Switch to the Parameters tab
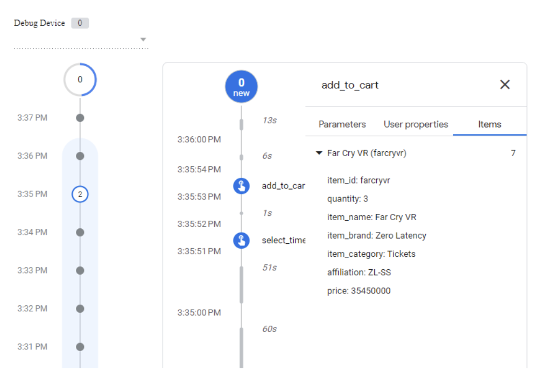 coord(342,124)
